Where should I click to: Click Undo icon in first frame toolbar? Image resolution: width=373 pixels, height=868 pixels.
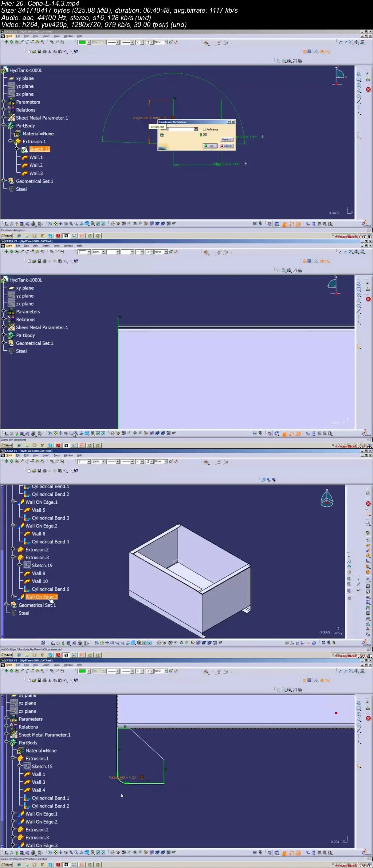(x=65, y=52)
